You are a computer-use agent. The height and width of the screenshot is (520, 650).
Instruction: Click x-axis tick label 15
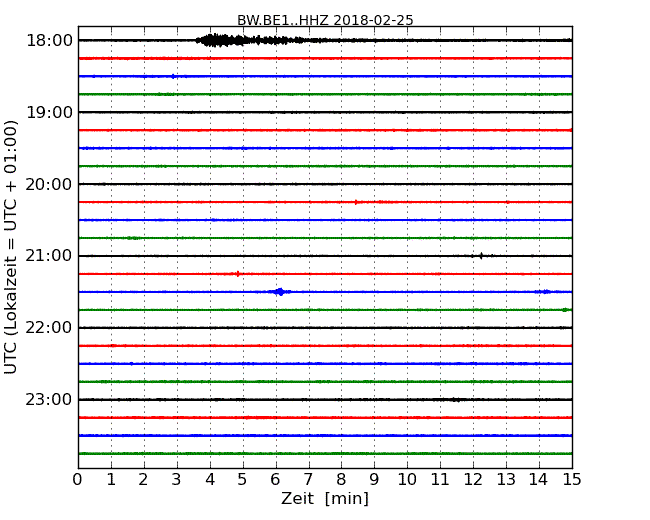(x=572, y=480)
